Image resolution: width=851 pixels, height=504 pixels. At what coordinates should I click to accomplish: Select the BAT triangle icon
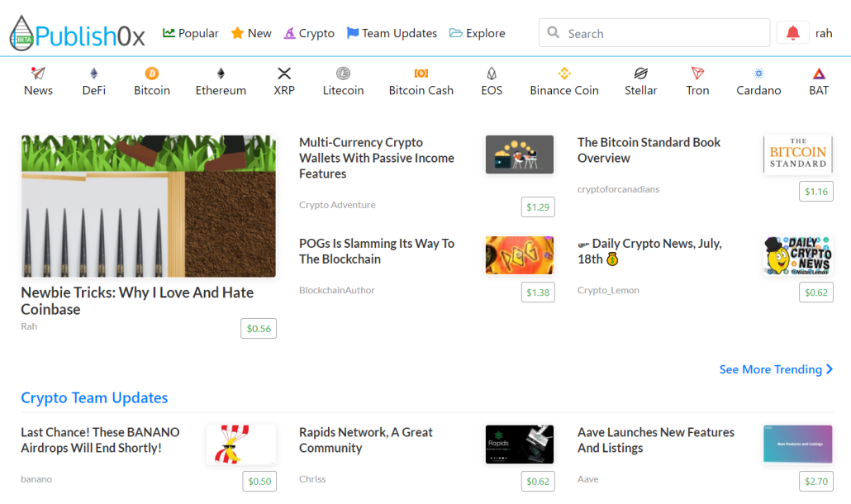[819, 74]
